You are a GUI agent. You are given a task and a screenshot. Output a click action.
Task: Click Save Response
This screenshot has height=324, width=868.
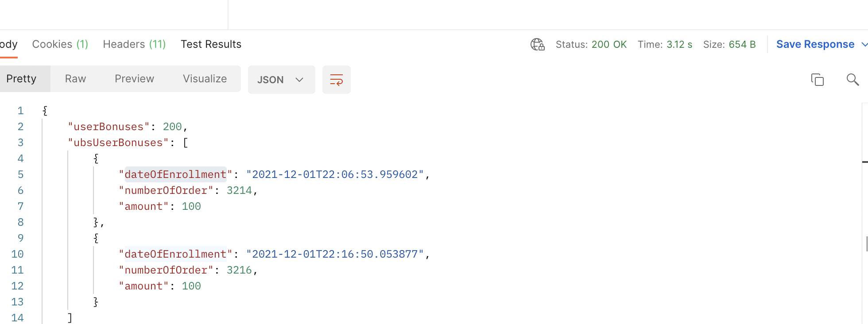point(815,44)
